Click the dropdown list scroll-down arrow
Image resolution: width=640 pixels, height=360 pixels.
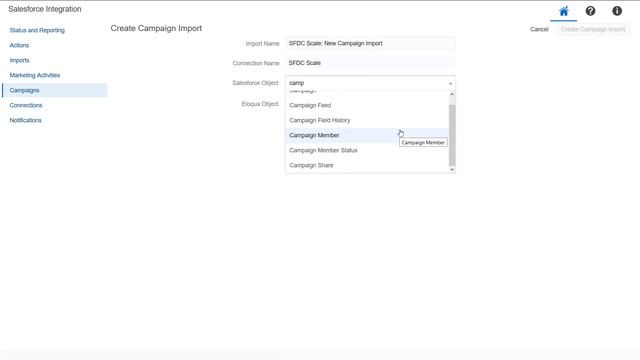tap(452, 169)
